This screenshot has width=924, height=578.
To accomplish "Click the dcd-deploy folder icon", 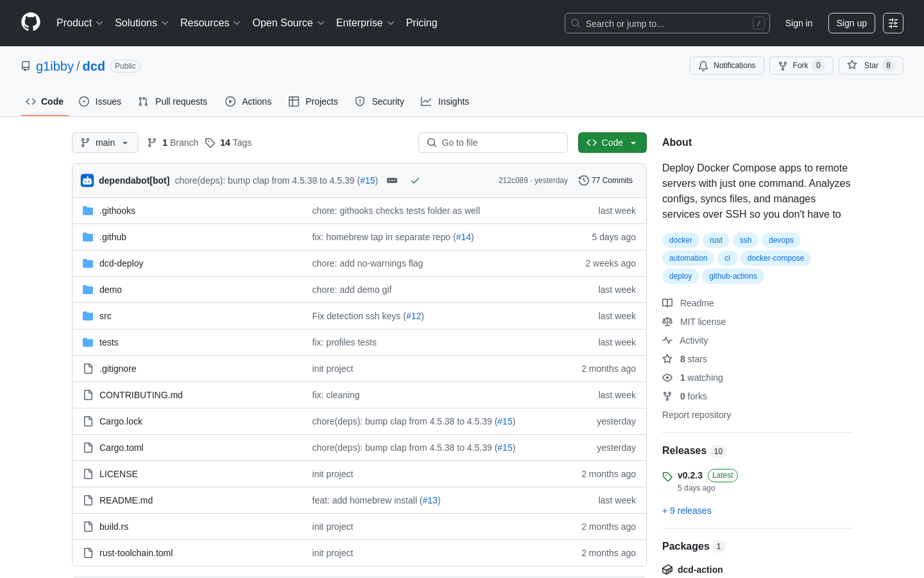I will (x=88, y=263).
